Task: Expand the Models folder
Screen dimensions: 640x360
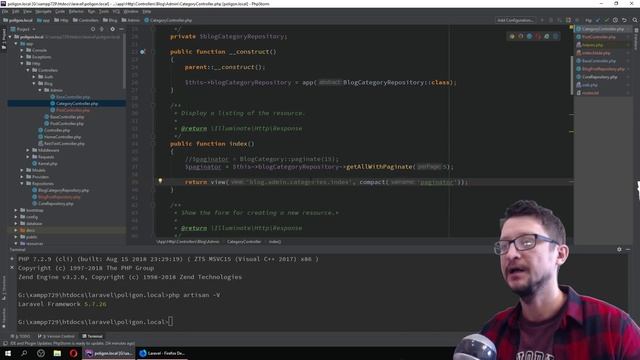Action: tap(22, 170)
